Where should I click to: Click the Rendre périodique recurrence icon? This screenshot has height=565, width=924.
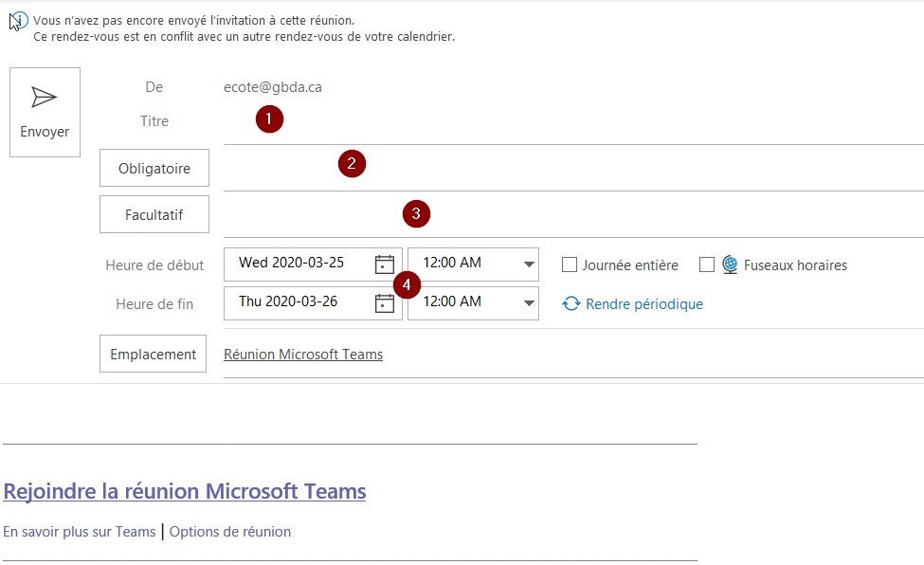tap(571, 303)
